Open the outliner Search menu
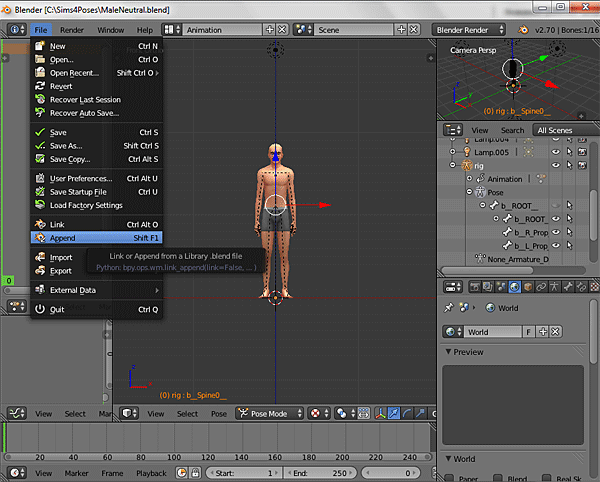The height and width of the screenshot is (482, 600). [512, 130]
